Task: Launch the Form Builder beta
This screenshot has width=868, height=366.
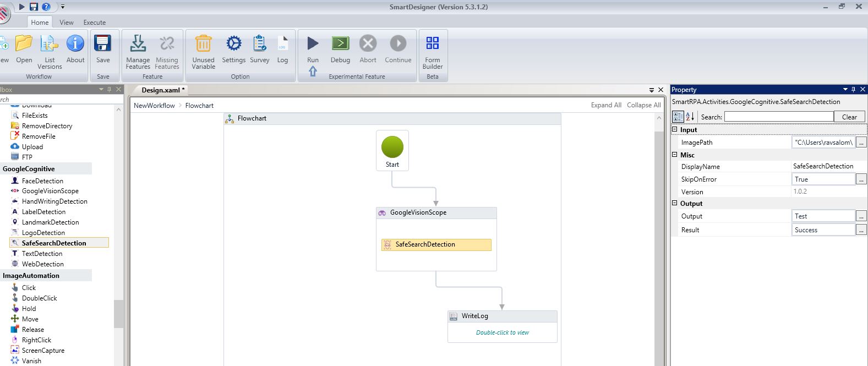Action: 432,44
